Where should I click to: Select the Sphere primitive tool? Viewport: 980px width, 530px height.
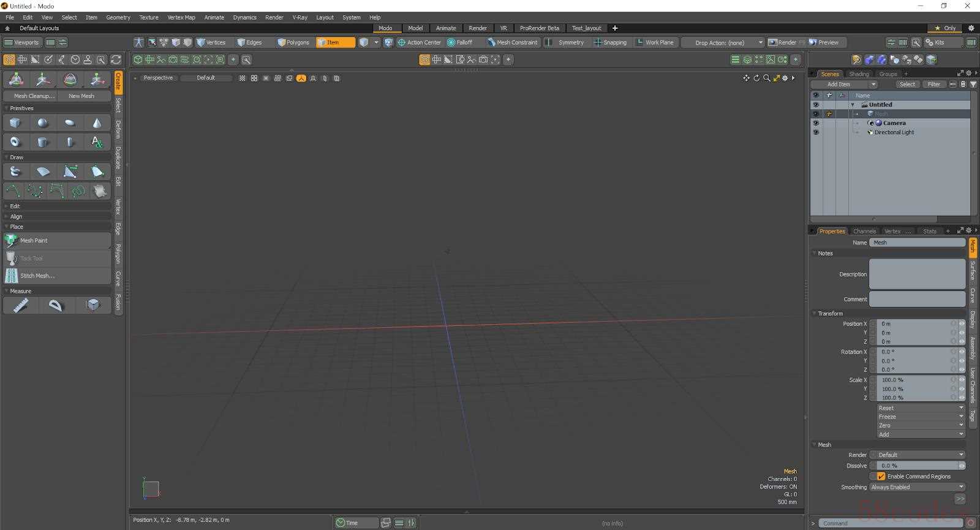coord(42,123)
